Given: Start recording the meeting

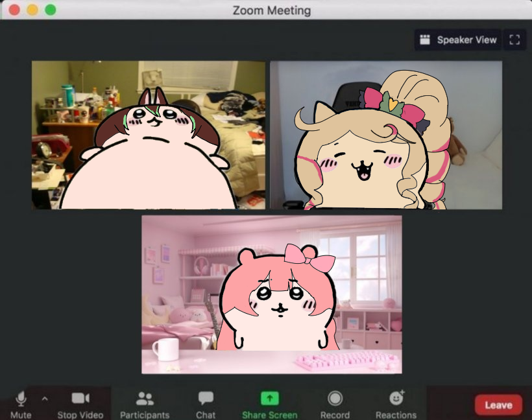Looking at the screenshot, I should 335,404.
